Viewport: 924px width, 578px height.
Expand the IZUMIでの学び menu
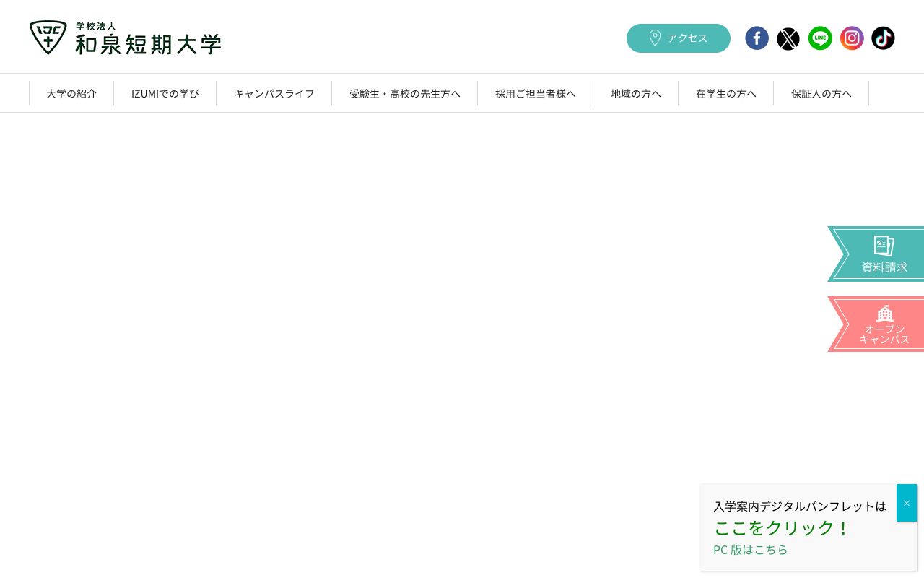point(165,93)
